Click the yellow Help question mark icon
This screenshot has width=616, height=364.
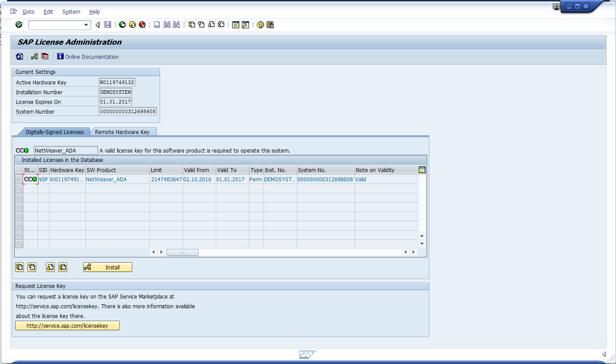coord(260,25)
